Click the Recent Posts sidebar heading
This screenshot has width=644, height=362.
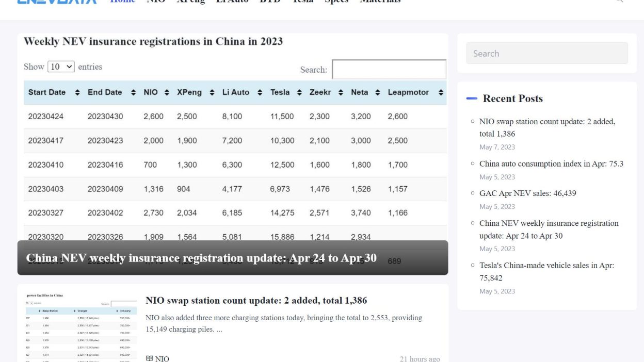[x=513, y=98]
